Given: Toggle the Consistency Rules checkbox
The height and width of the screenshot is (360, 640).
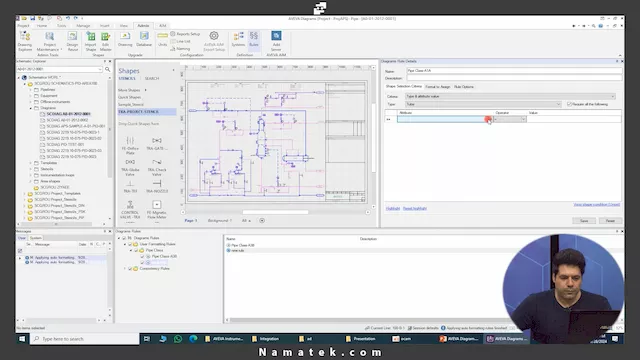Looking at the screenshot, I should click(x=130, y=269).
